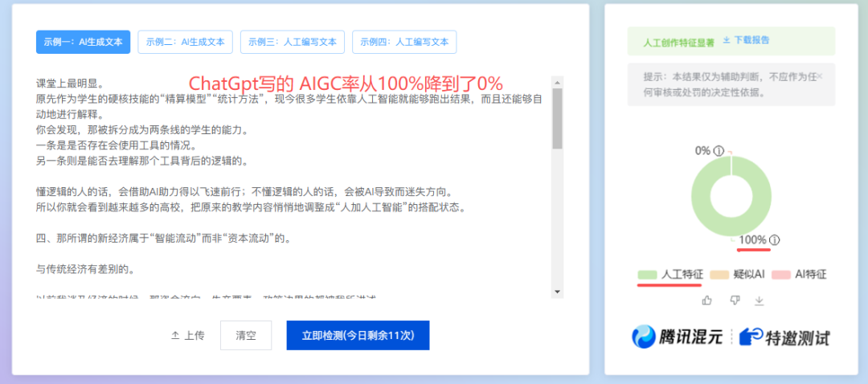Click the text area vertical scrollbar thumb
Image resolution: width=868 pixels, height=384 pixels.
point(557,118)
